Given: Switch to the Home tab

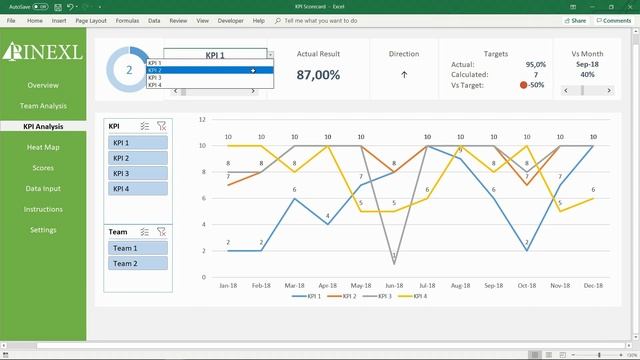Looking at the screenshot, I should pos(35,20).
